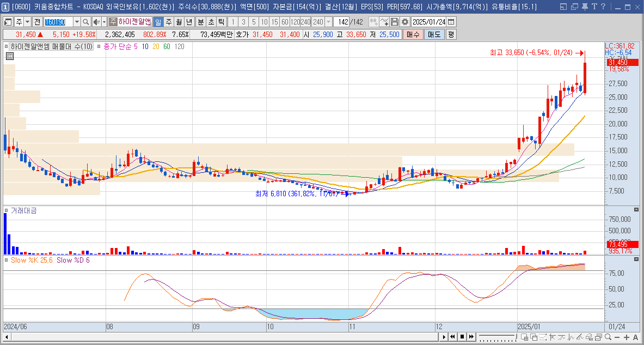Click the 평 button

click(451, 34)
